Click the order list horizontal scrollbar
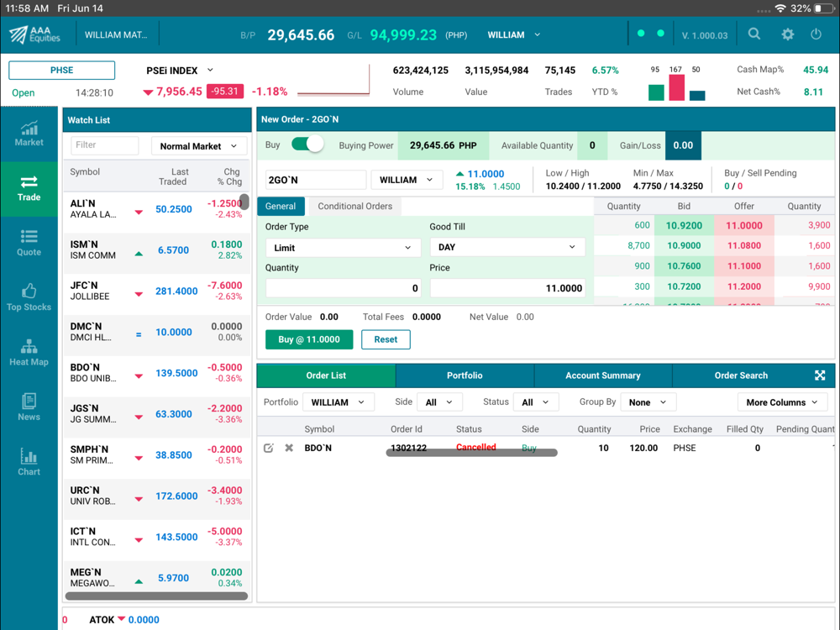 point(471,453)
